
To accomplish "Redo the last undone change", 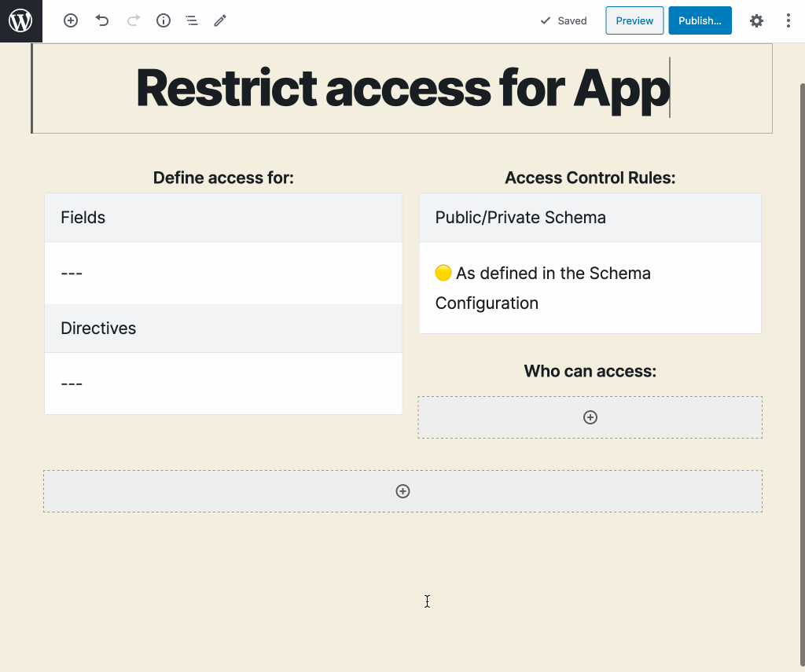I will click(x=134, y=20).
